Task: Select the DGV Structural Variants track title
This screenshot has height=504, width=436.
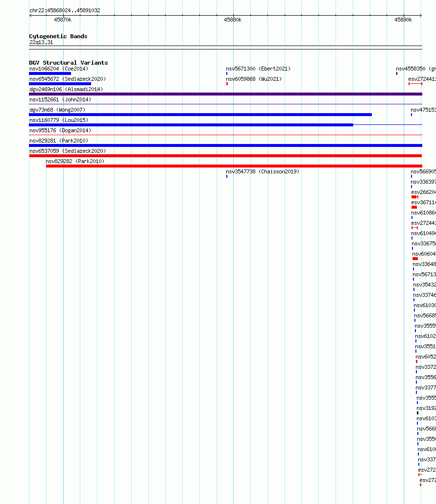Action: (69, 63)
